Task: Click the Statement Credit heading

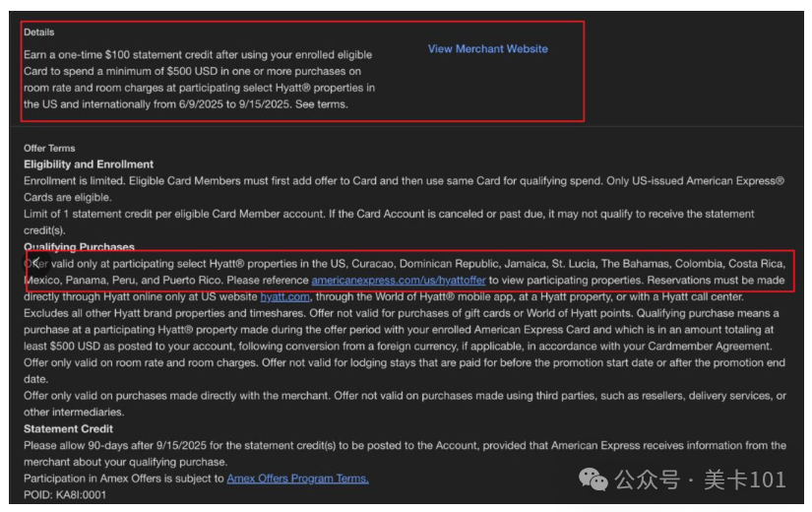Action: pyautogui.click(x=68, y=428)
